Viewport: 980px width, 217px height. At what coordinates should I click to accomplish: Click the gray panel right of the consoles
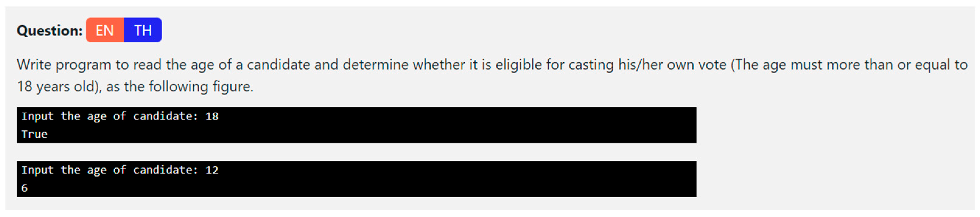click(837, 152)
